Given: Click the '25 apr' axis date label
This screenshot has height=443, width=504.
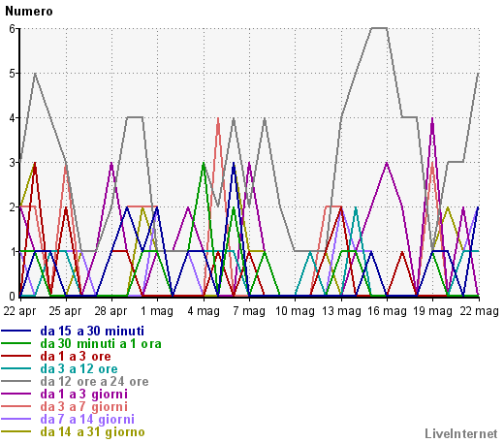Looking at the screenshot, I should pyautogui.click(x=65, y=311).
